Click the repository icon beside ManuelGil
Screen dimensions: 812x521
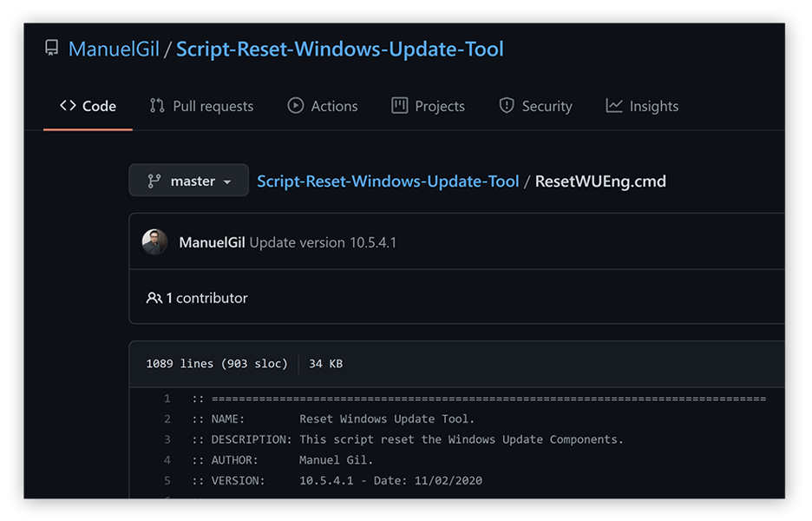(52, 49)
